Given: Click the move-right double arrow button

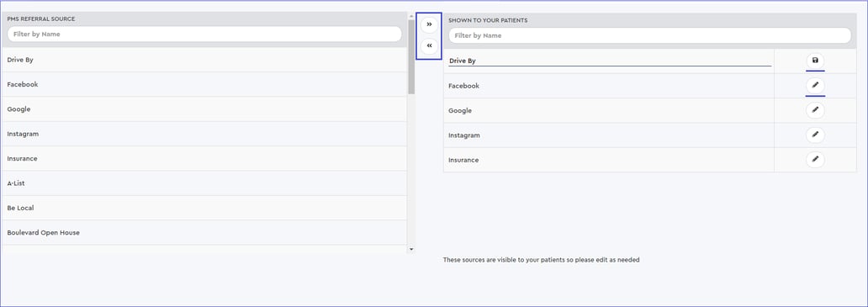Looking at the screenshot, I should click(x=429, y=25).
